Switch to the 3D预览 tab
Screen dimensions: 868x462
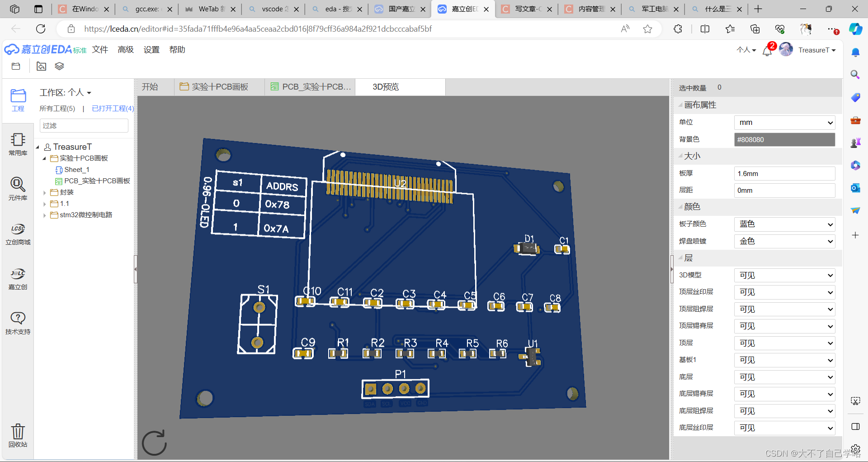click(387, 86)
